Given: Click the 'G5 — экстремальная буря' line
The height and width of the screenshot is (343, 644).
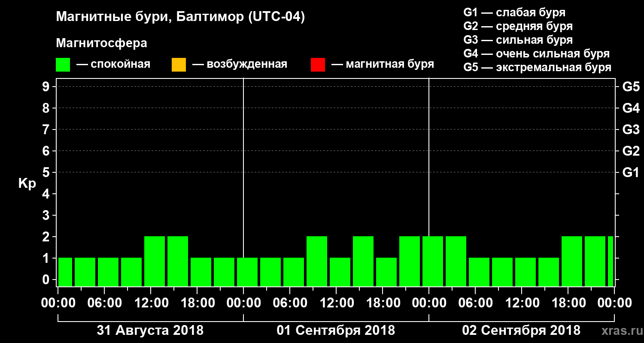Looking at the screenshot, I should pos(537,67).
